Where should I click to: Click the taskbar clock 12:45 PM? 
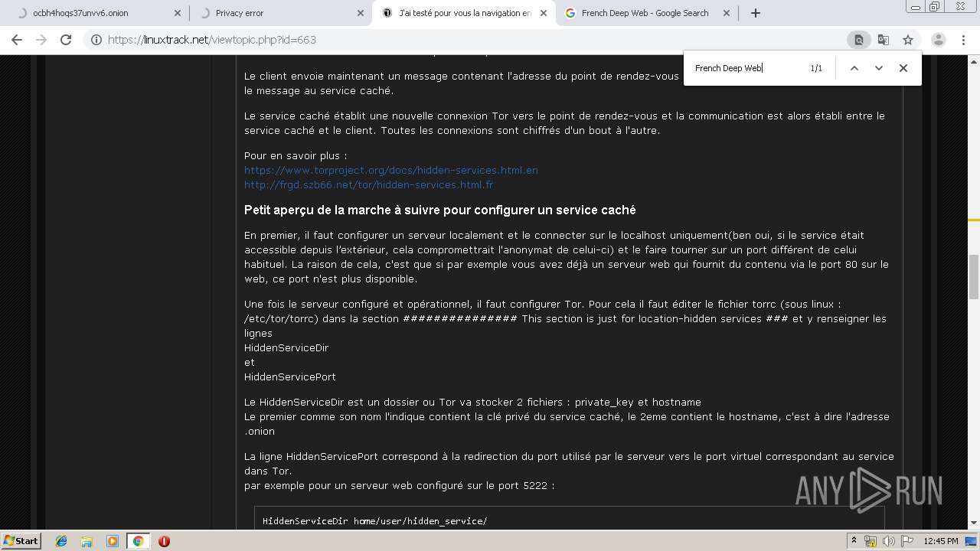click(941, 541)
